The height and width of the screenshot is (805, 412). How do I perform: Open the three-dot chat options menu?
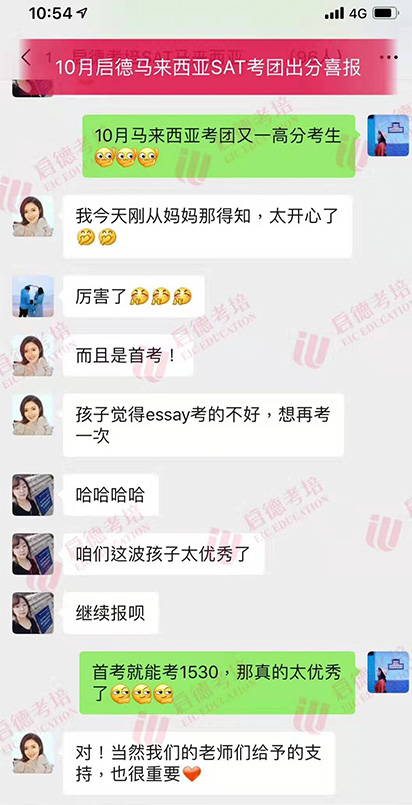point(388,57)
